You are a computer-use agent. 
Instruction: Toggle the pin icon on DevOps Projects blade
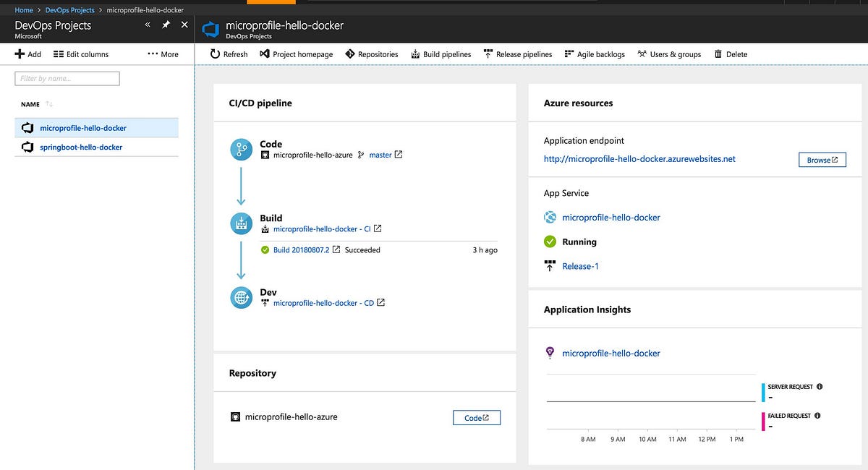[165, 24]
